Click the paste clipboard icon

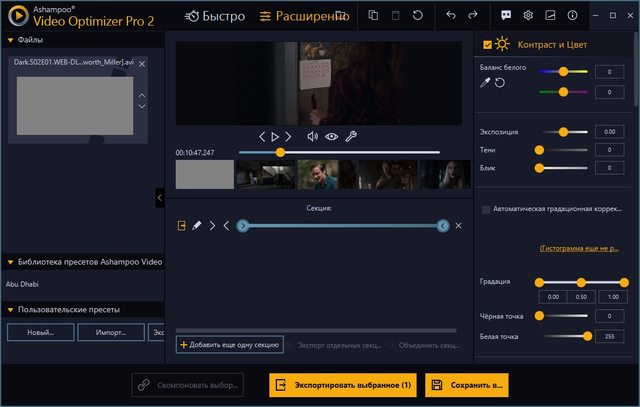pyautogui.click(x=396, y=16)
